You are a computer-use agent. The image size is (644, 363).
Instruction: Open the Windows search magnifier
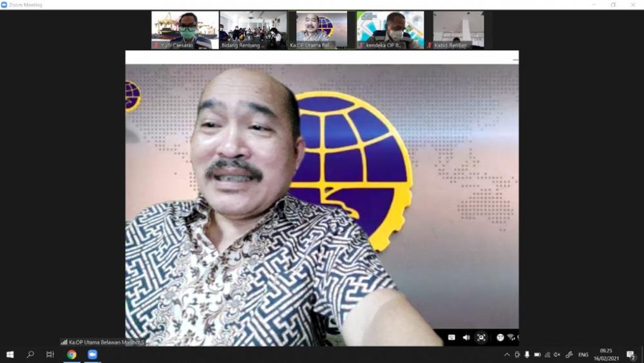click(x=30, y=355)
